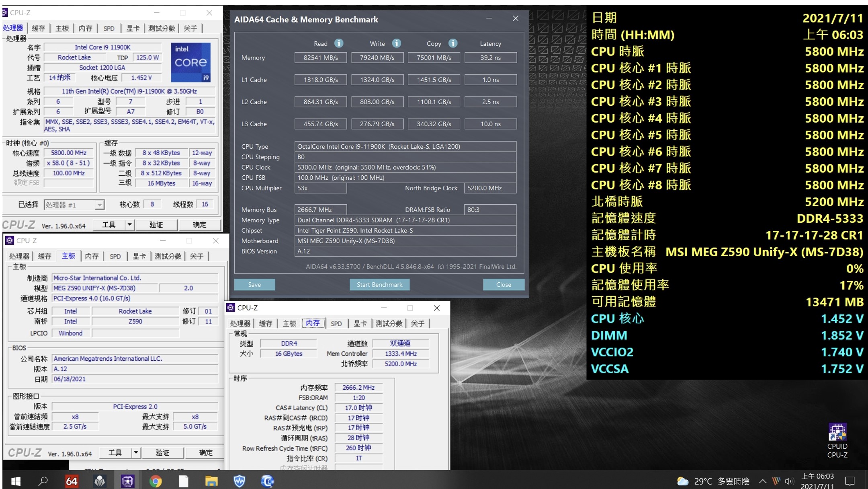Click the volume speaker tray icon

(789, 481)
